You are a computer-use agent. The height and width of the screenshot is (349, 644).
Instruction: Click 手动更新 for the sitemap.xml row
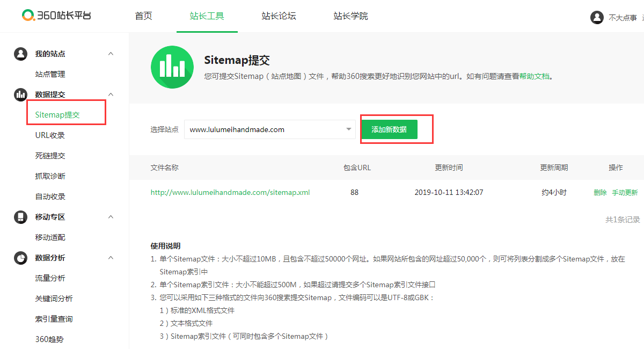tap(625, 192)
